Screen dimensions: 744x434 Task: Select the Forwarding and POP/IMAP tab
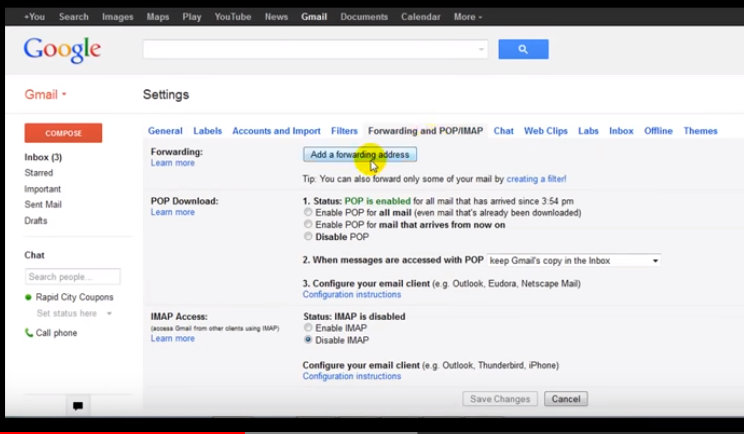[x=426, y=131]
